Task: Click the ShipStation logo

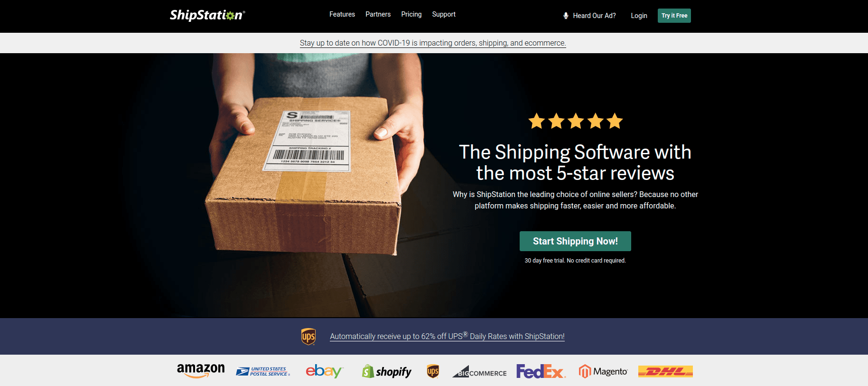Action: 207,15
